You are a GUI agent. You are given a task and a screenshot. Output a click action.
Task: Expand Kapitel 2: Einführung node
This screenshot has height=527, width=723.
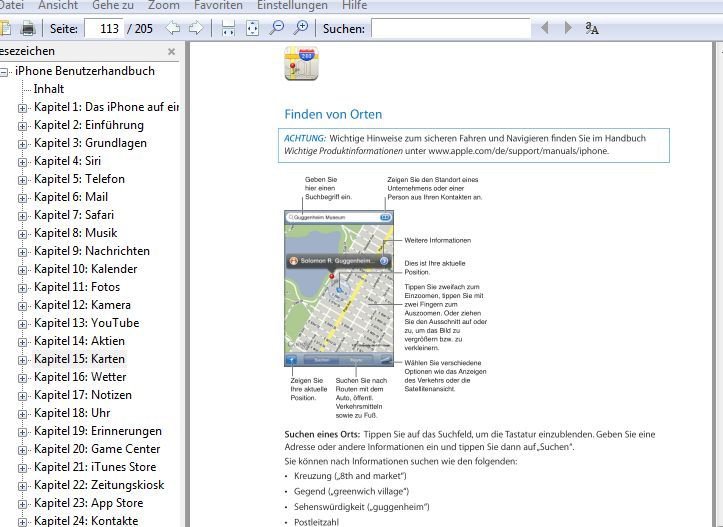[22, 126]
